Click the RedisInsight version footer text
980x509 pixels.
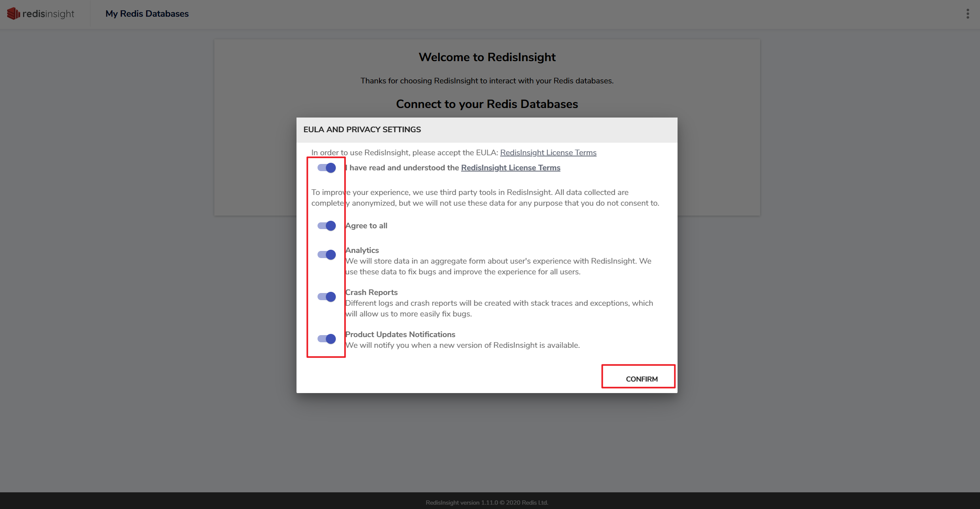(487, 503)
